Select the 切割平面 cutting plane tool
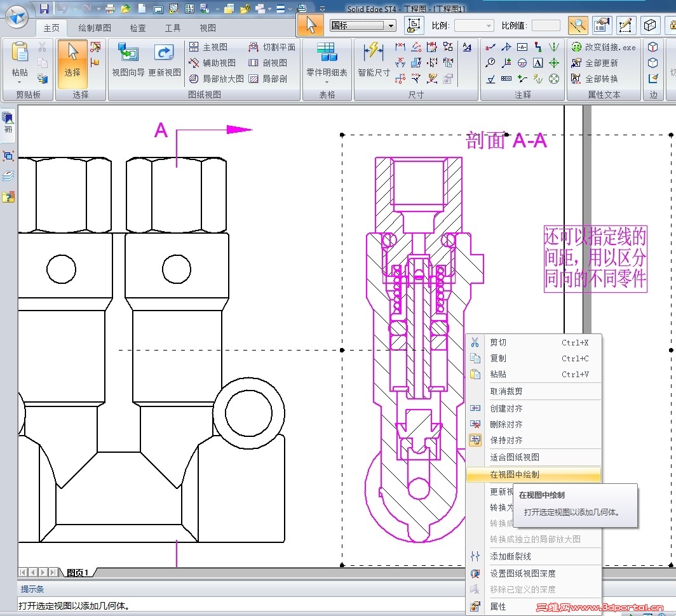 click(272, 47)
